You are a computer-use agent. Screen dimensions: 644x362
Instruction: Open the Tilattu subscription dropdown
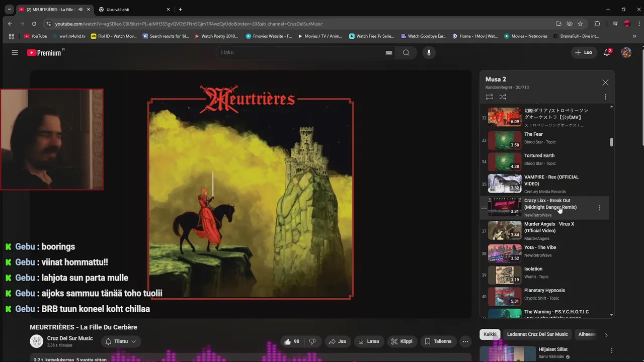coord(121,341)
